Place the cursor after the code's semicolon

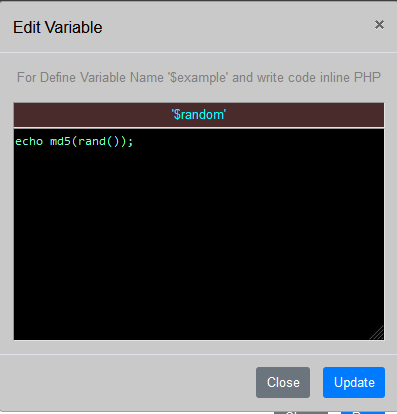pyautogui.click(x=134, y=141)
